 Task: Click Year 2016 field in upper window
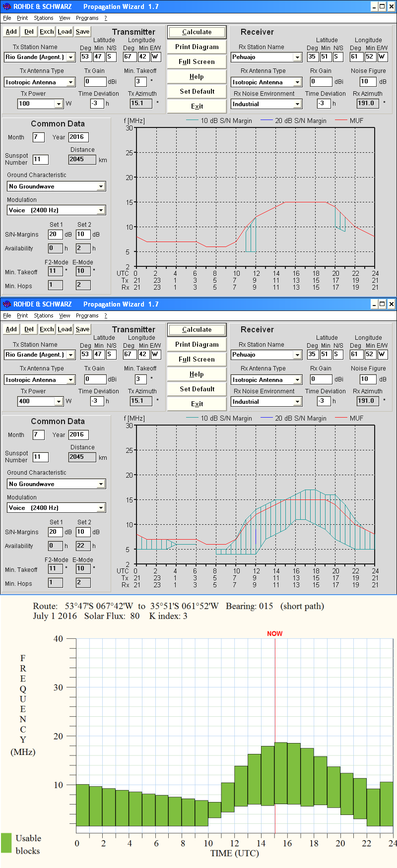78,137
